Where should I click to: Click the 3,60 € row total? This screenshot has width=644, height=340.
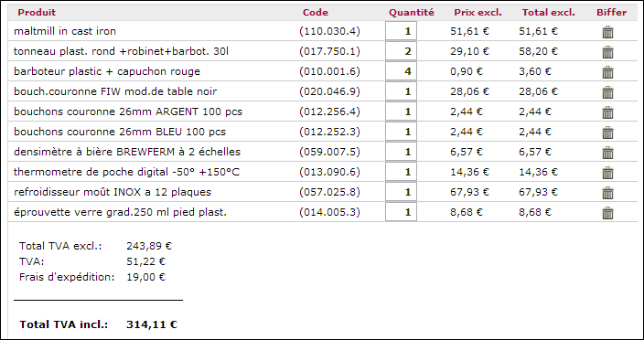[535, 71]
